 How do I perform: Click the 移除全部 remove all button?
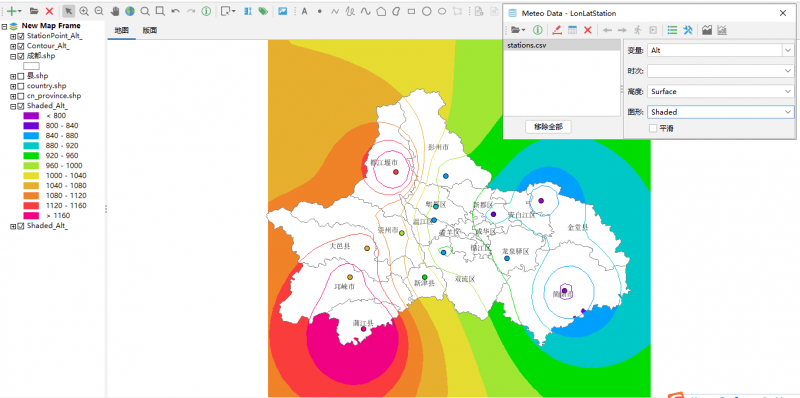click(x=548, y=127)
